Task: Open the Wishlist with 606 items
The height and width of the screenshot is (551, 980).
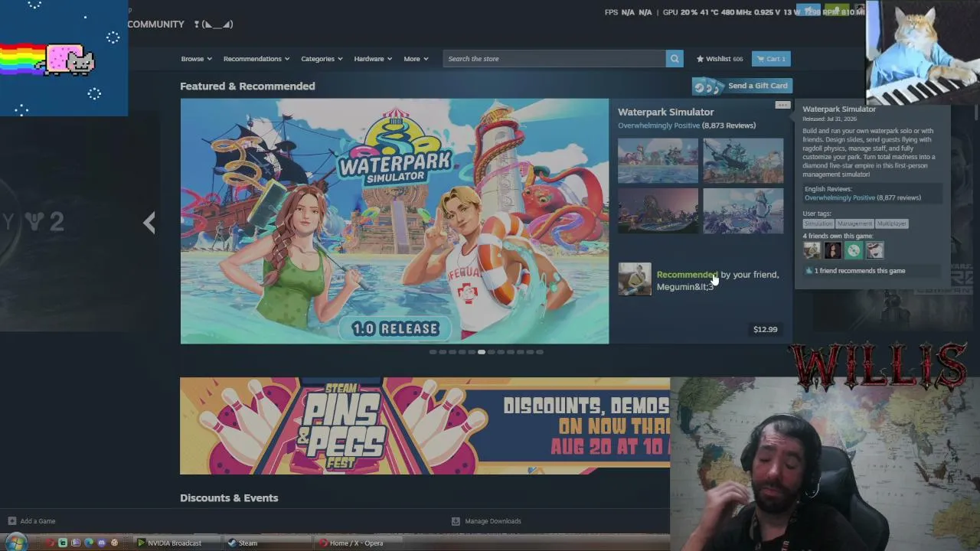Action: coord(720,59)
